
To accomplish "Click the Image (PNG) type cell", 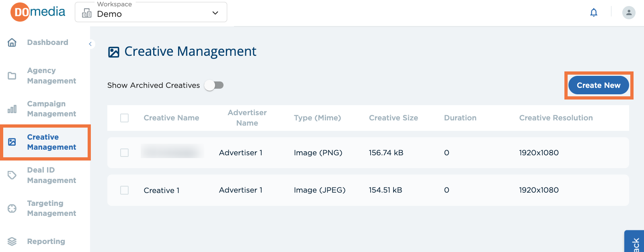I will coord(318,153).
